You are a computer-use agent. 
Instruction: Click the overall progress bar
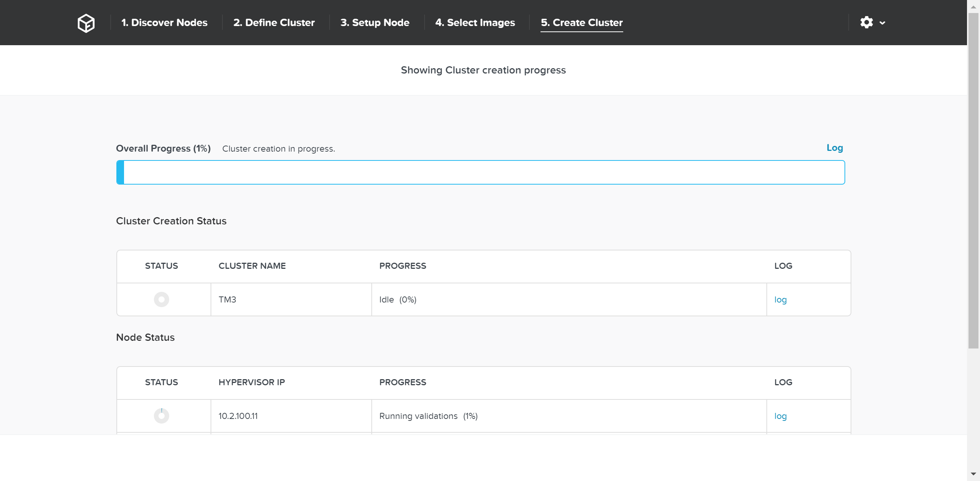(x=480, y=172)
